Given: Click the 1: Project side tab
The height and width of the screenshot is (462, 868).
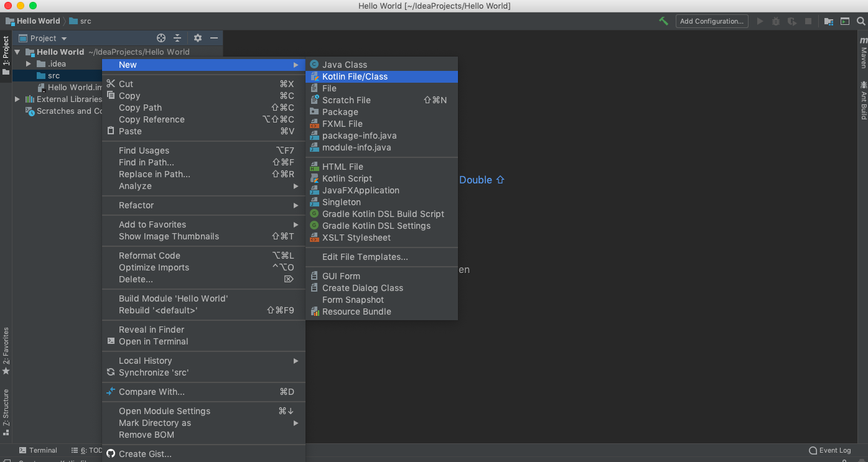Looking at the screenshot, I should 6,56.
